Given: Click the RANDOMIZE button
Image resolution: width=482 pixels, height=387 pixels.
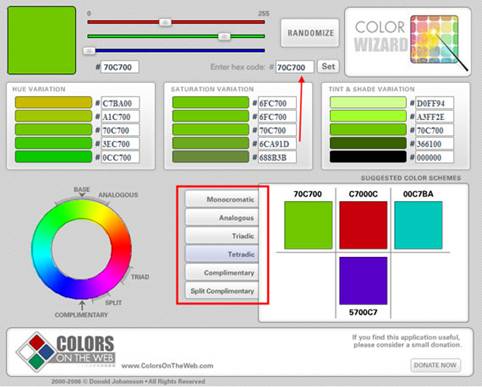Looking at the screenshot, I should coord(310,33).
